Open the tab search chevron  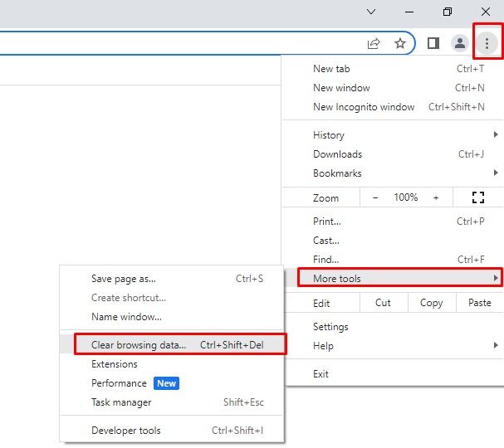[x=371, y=12]
